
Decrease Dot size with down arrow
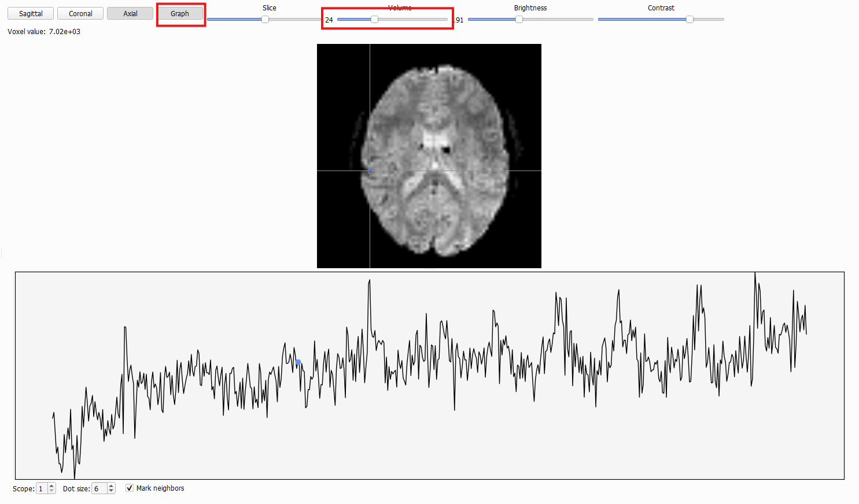[x=111, y=491]
